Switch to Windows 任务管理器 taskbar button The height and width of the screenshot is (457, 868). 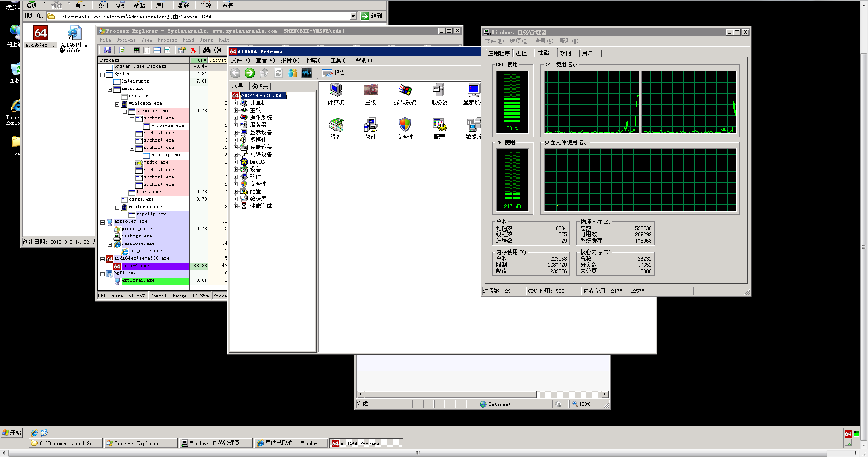coord(215,443)
